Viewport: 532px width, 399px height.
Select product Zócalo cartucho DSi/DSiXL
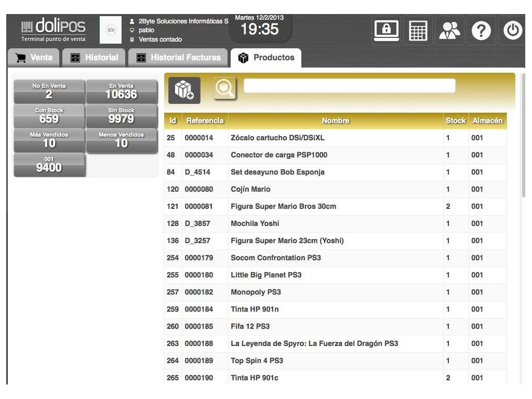pyautogui.click(x=336, y=138)
